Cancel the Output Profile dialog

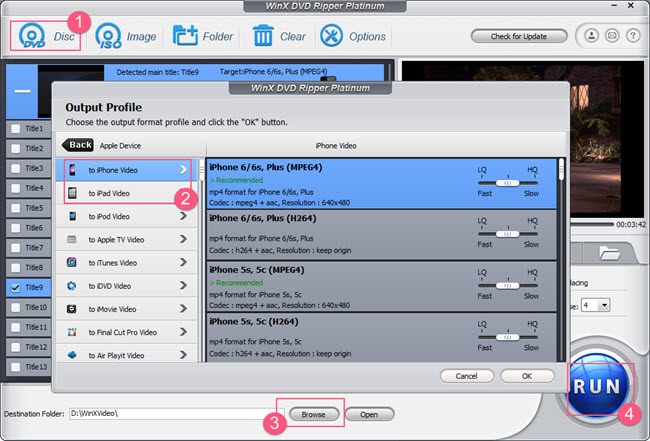pyautogui.click(x=467, y=376)
